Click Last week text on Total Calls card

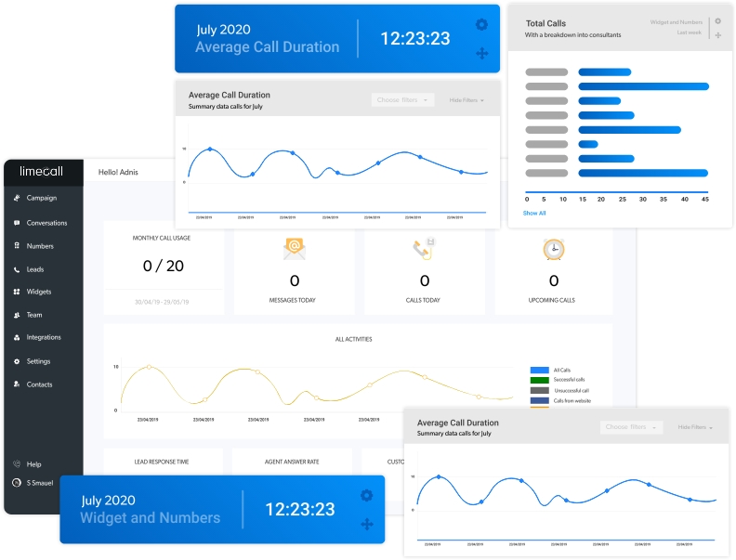(x=689, y=33)
